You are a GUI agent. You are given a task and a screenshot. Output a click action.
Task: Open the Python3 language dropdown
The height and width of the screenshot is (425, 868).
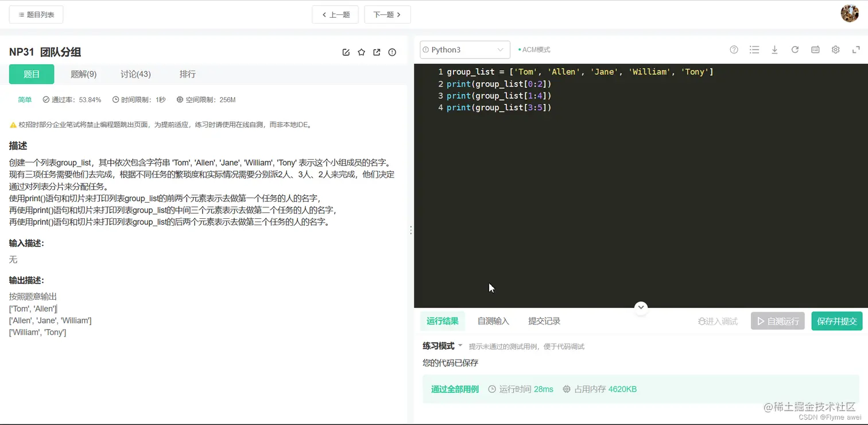(x=464, y=49)
